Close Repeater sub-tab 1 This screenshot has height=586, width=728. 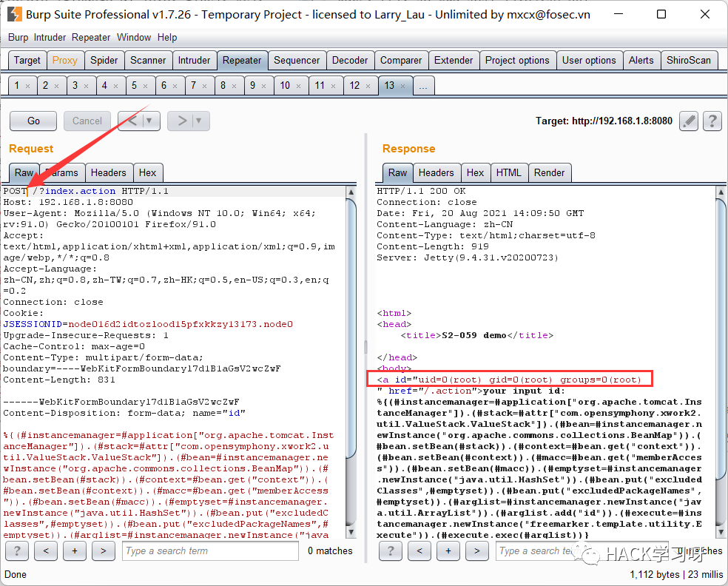[x=28, y=87]
